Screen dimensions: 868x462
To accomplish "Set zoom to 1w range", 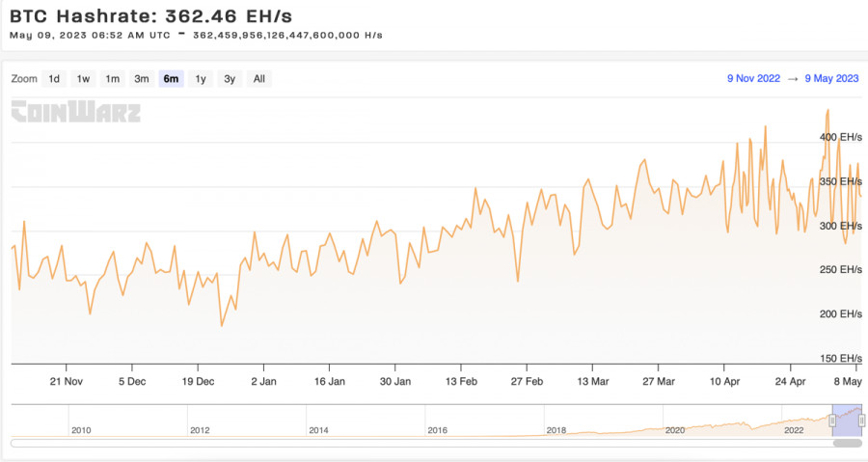I will coord(83,78).
